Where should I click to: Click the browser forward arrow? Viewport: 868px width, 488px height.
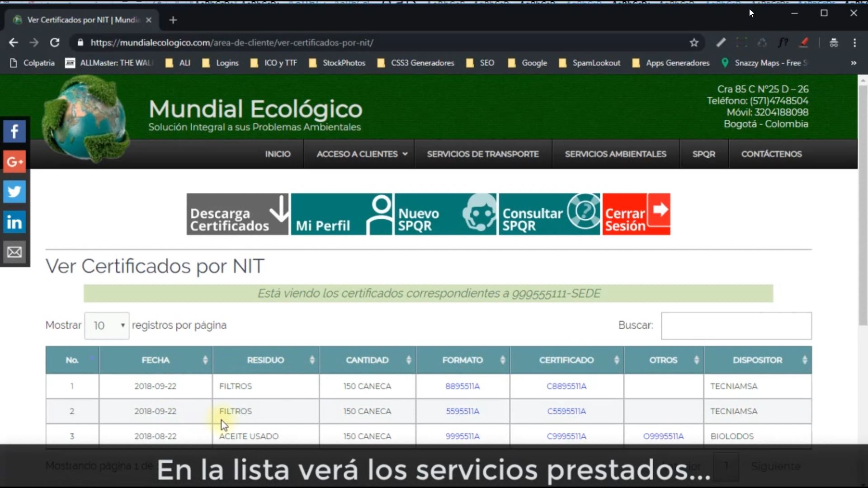pos(34,42)
